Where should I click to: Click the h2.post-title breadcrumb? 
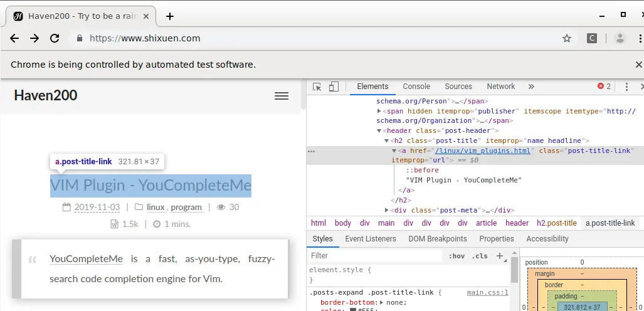click(x=556, y=223)
